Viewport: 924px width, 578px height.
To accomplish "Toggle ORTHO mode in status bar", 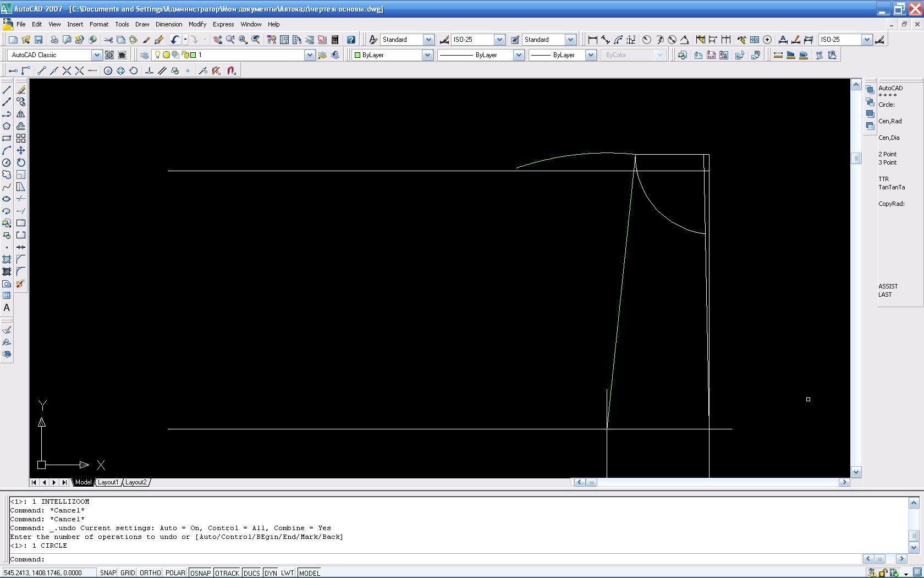I will coord(150,573).
